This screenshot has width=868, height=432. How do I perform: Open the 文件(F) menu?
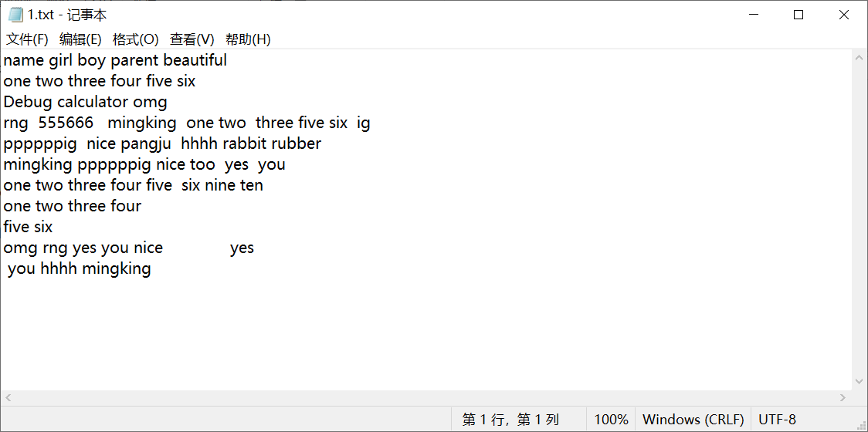[27, 39]
